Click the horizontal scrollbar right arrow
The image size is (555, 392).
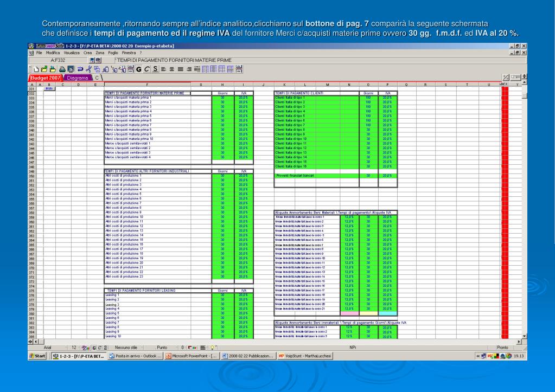pos(519,342)
